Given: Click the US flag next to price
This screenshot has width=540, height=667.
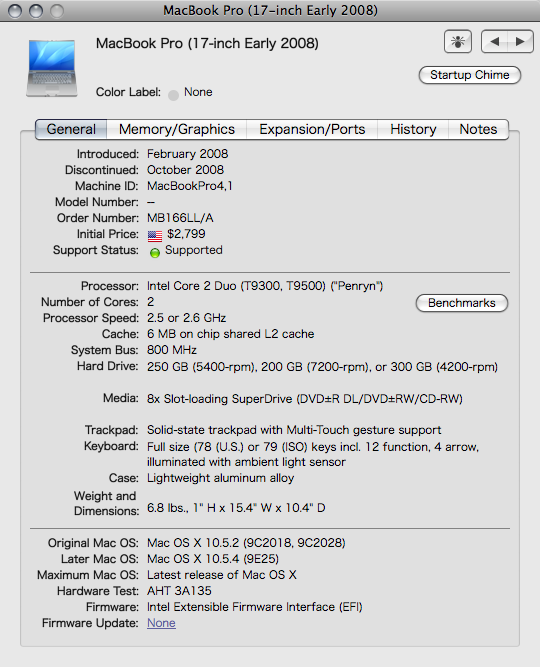Looking at the screenshot, I should point(155,235).
